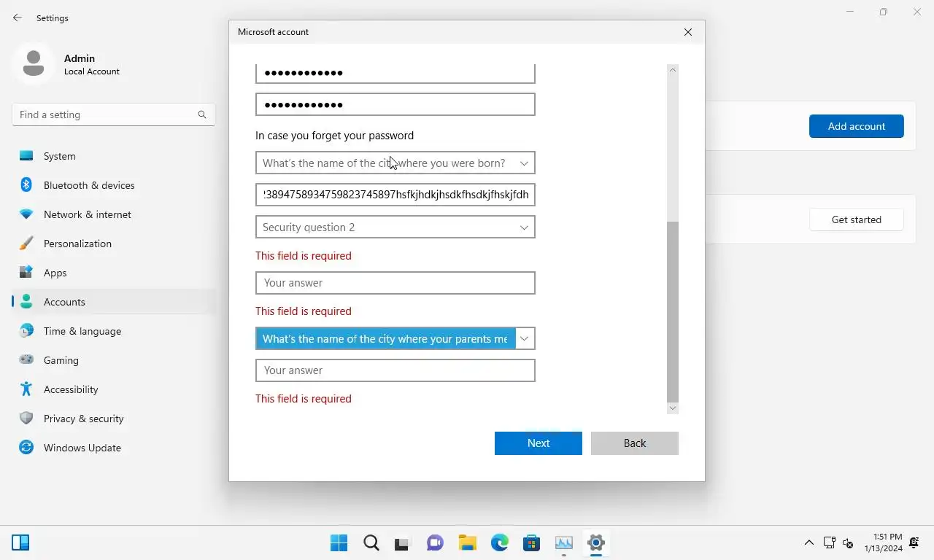Open Windows Update settings
Image resolution: width=934 pixels, height=560 pixels.
point(114,448)
